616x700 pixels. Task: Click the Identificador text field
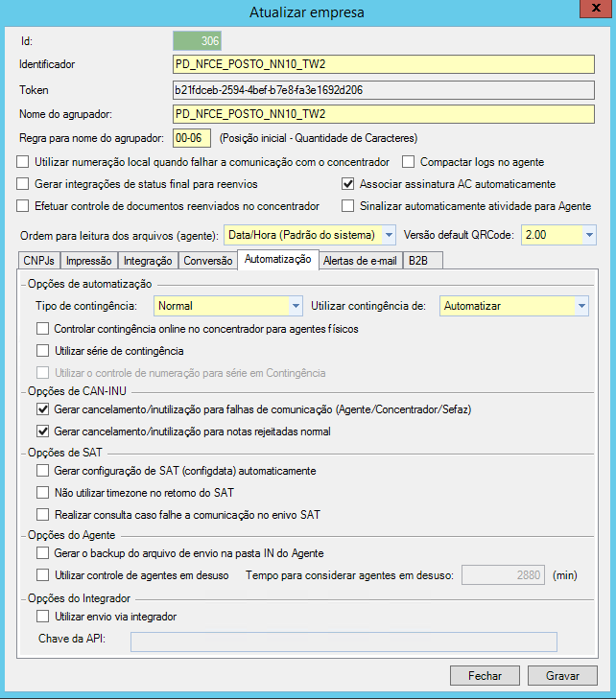384,64
